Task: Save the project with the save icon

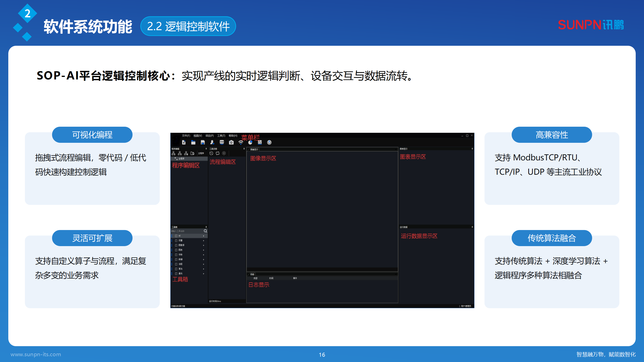Action: point(203,143)
